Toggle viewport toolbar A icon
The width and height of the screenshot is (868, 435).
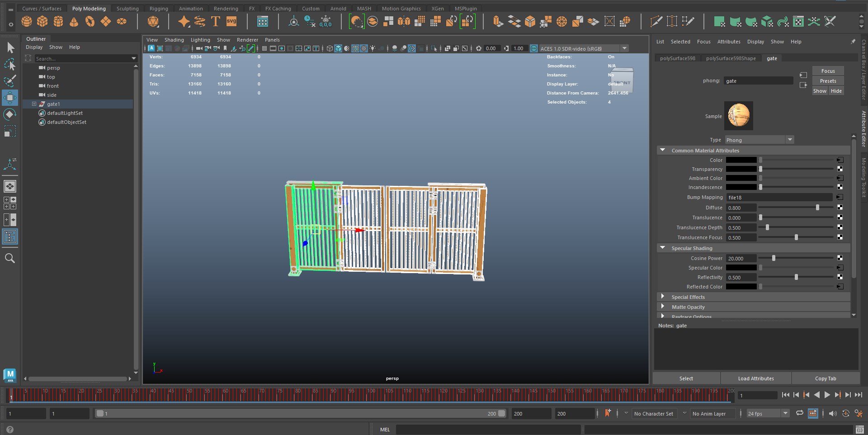pyautogui.click(x=151, y=48)
